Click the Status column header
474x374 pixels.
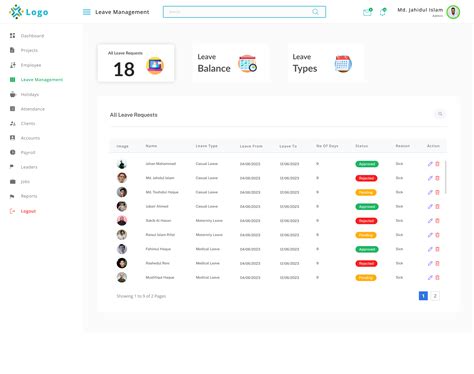pyautogui.click(x=362, y=146)
